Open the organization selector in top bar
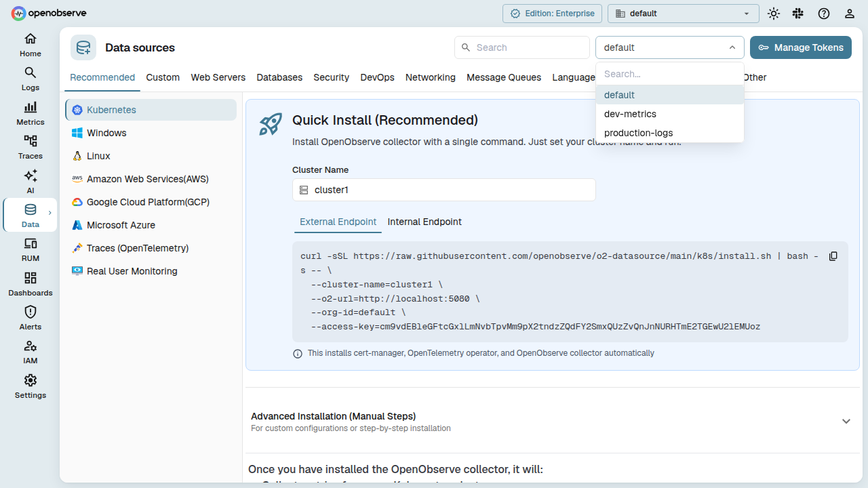868x488 pixels. (x=683, y=14)
